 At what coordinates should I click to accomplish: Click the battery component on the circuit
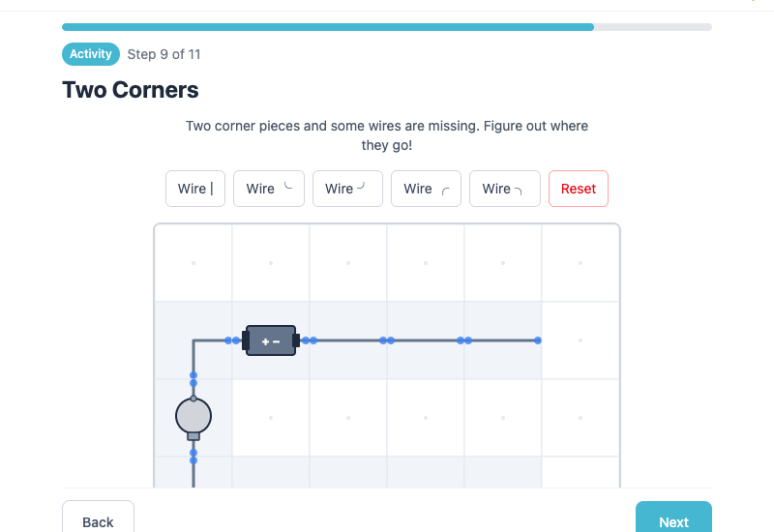(271, 340)
